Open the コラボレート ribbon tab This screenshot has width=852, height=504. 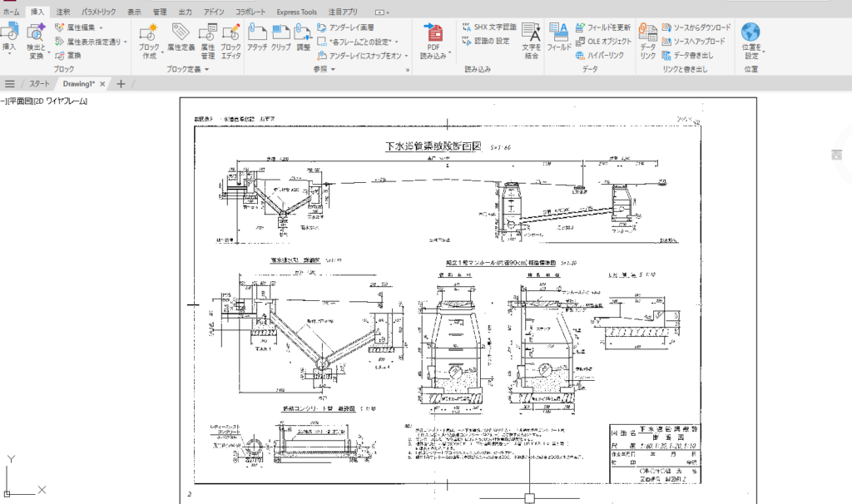[250, 12]
